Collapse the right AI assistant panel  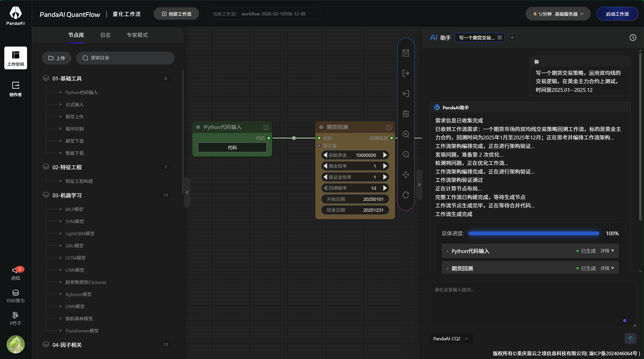click(x=419, y=185)
